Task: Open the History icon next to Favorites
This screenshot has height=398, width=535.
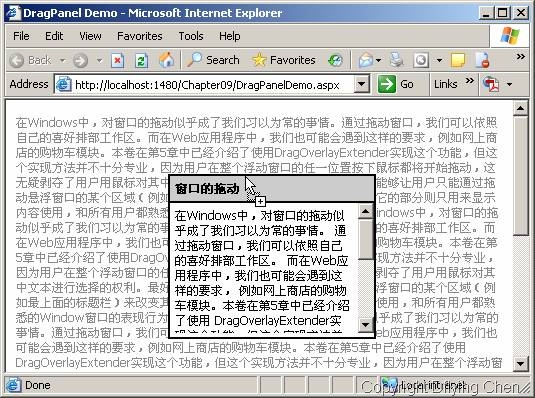Action: pyautogui.click(x=335, y=60)
